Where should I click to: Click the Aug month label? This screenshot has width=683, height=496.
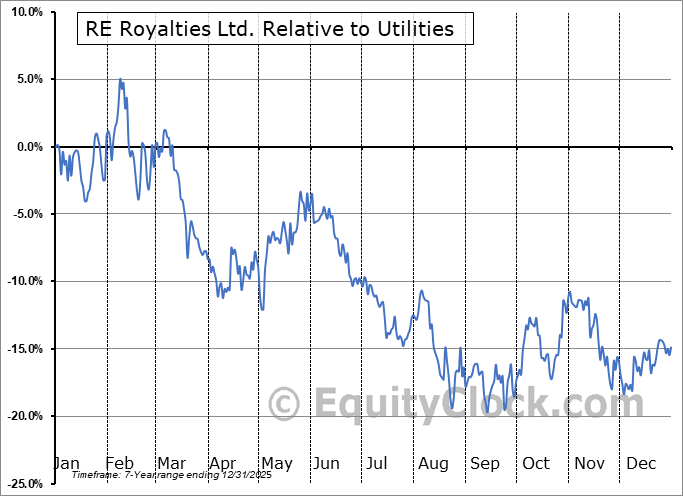(x=432, y=463)
